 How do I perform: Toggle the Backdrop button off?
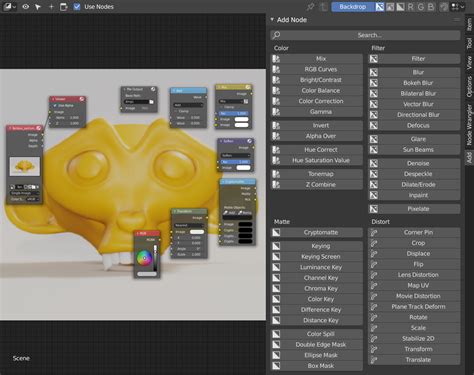353,7
